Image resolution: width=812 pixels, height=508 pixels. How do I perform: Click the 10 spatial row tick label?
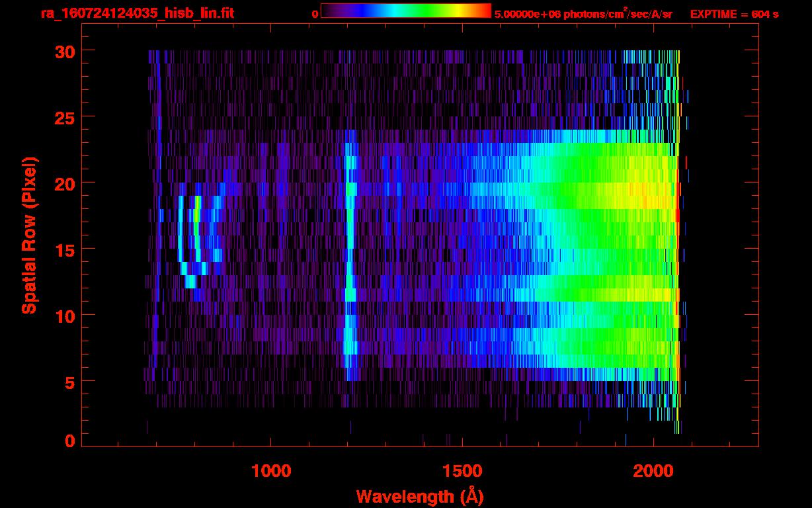coord(65,316)
